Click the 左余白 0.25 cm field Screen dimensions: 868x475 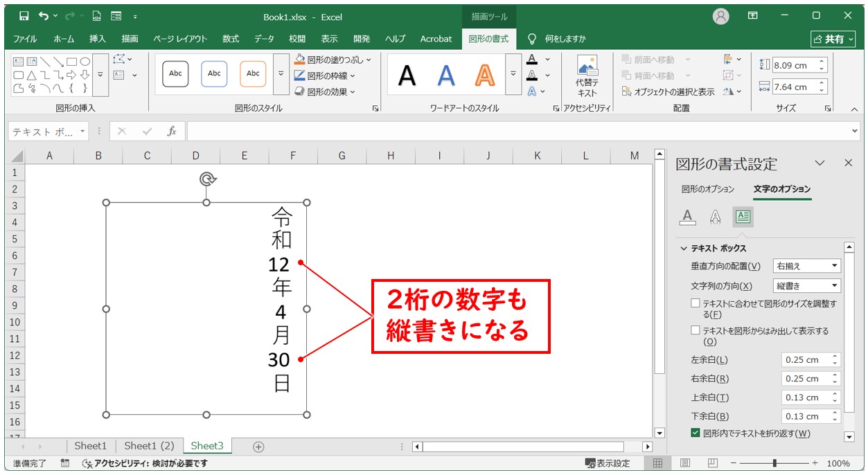[x=811, y=360]
